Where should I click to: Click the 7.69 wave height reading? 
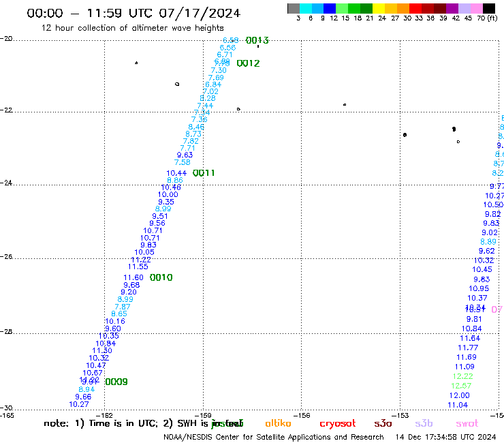(x=216, y=78)
